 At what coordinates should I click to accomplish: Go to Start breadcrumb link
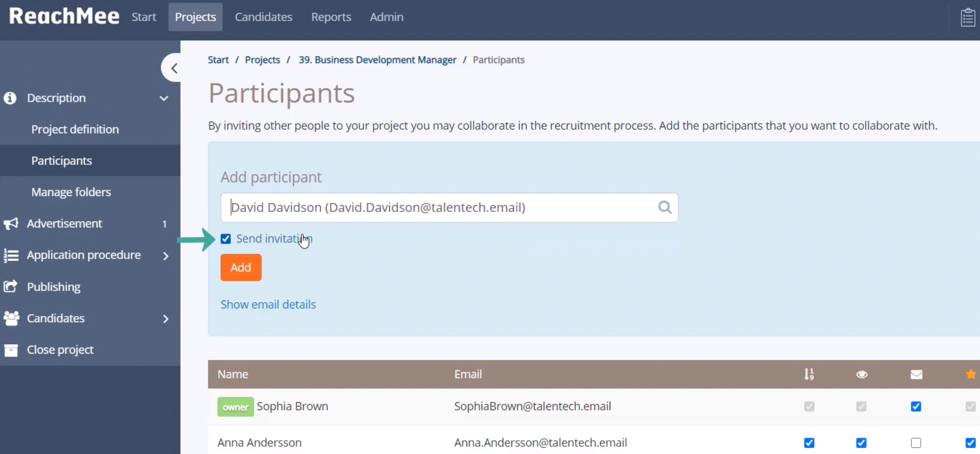click(218, 60)
